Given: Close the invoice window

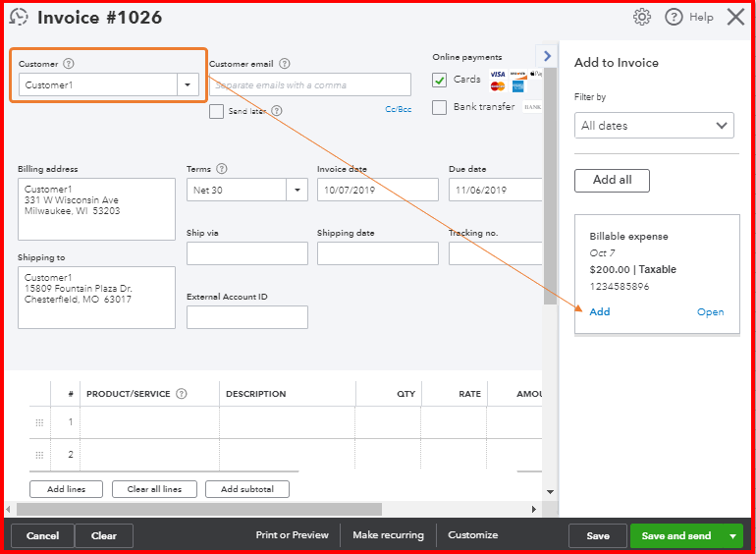Looking at the screenshot, I should 735,17.
